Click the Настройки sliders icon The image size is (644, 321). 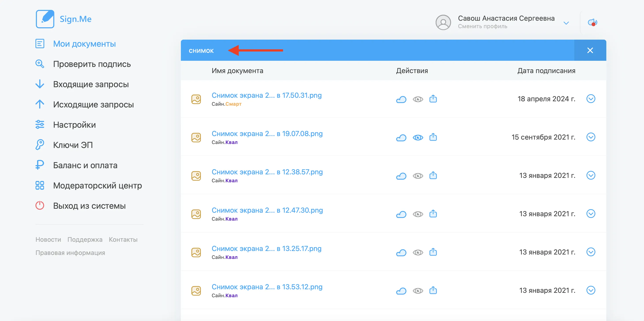coord(40,124)
